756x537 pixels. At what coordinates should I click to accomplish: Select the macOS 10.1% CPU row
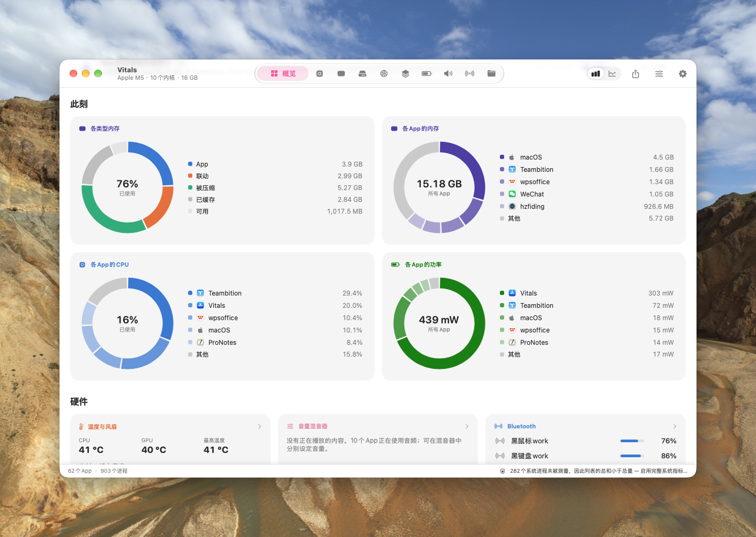click(x=275, y=330)
